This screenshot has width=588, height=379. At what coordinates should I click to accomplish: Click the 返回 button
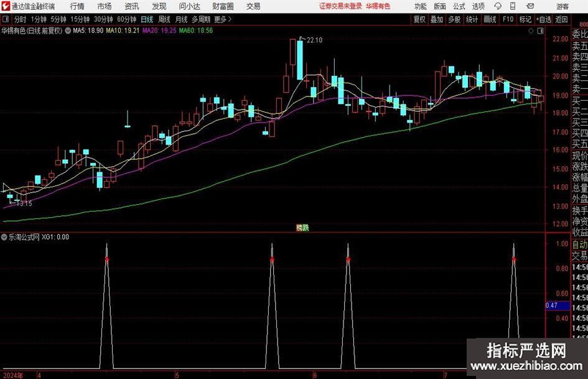(561, 19)
